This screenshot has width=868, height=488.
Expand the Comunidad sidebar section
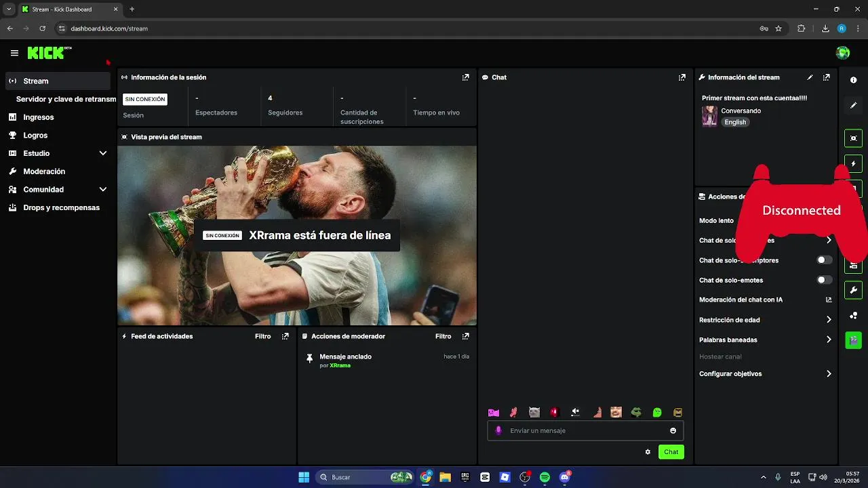[103, 190]
